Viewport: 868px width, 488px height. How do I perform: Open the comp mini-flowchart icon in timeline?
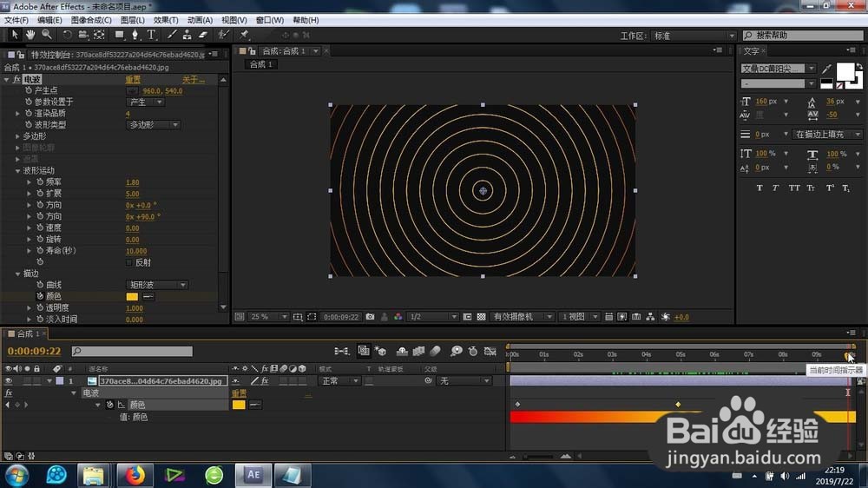coord(341,351)
